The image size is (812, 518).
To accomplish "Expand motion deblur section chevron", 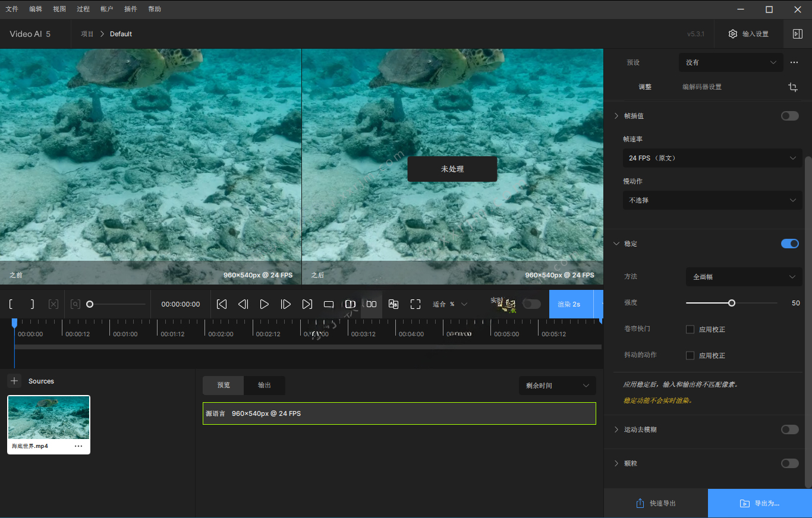I will click(x=616, y=429).
